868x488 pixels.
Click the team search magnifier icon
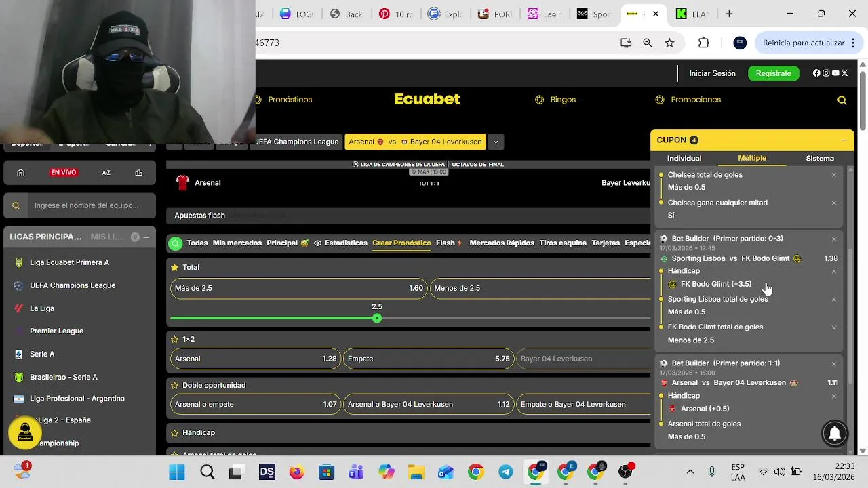(x=17, y=205)
